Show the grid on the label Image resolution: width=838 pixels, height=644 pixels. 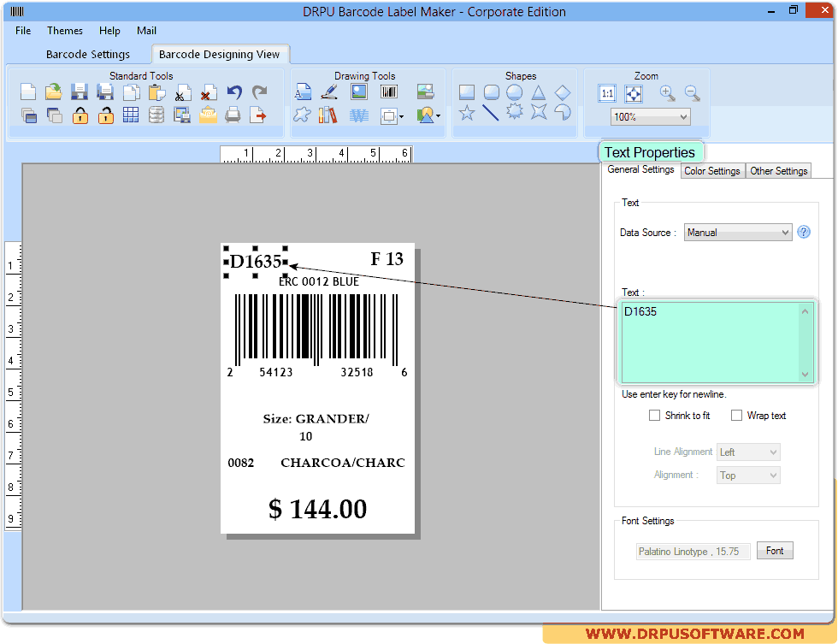click(x=130, y=115)
